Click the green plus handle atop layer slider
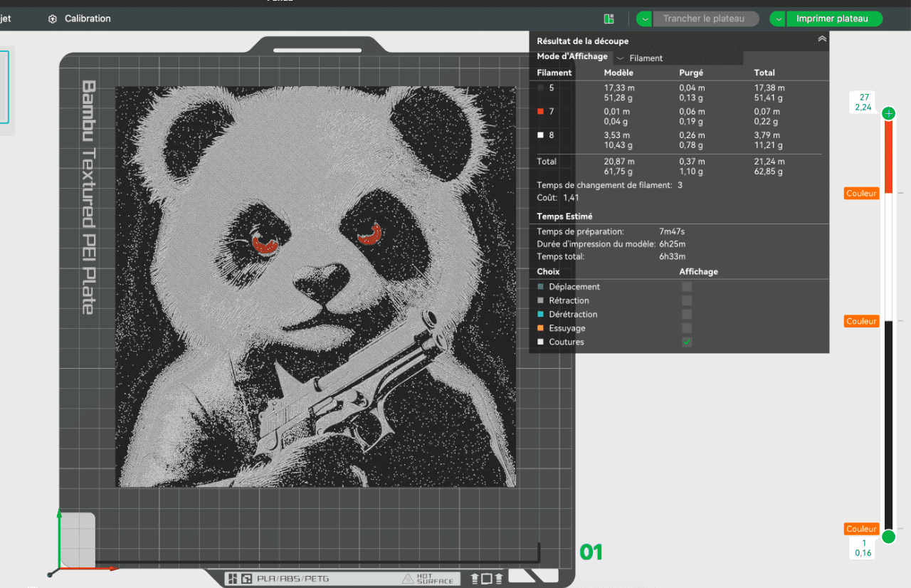 tap(888, 114)
